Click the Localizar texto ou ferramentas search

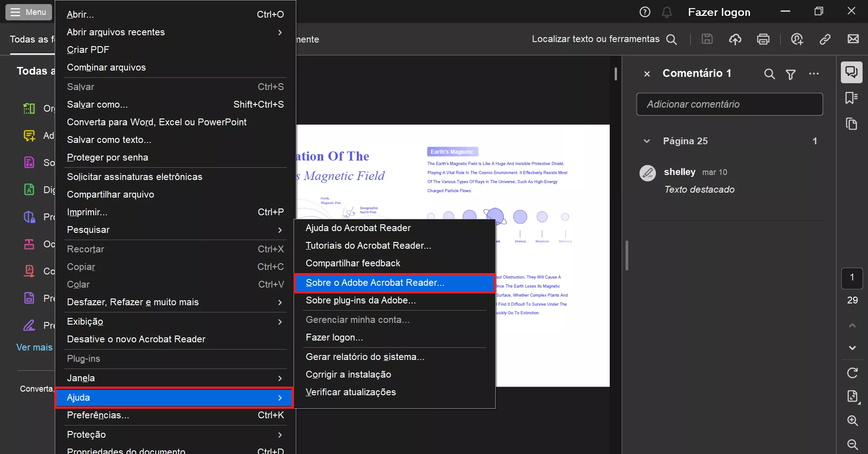coord(604,39)
